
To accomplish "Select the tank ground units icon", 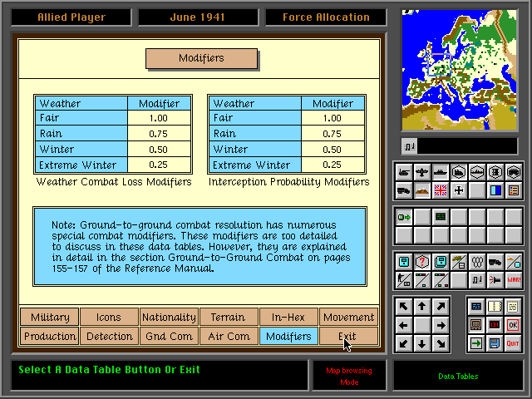I will 403,172.
